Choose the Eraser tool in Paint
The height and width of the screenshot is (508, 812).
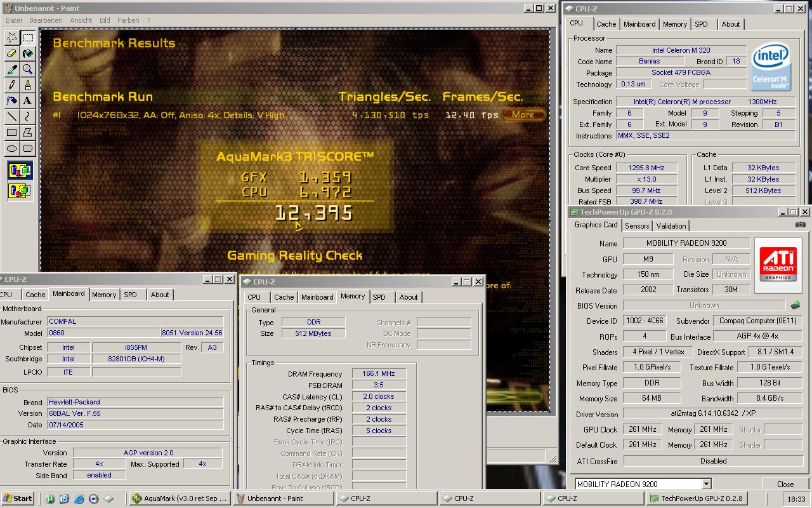[x=12, y=53]
